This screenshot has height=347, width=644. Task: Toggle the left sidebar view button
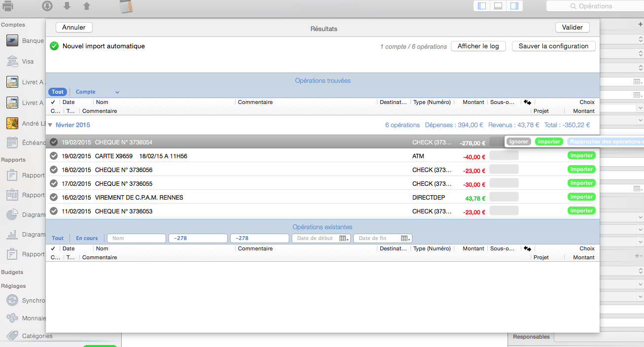(482, 6)
